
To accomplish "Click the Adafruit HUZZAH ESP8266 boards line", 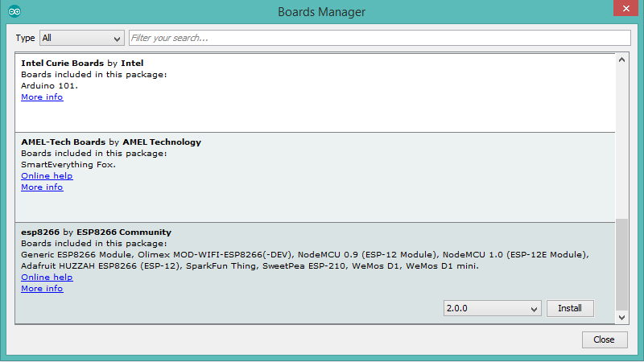I will (x=250, y=266).
